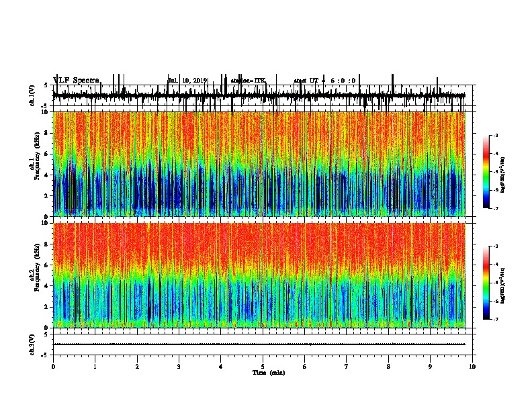Click the ch.1 colorbar "log(PSD)" label
This screenshot has width=532, height=411.
tap(503, 175)
